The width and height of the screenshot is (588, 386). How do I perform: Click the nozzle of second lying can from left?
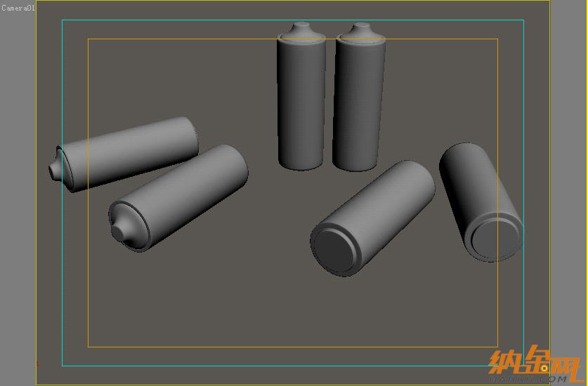[116, 229]
